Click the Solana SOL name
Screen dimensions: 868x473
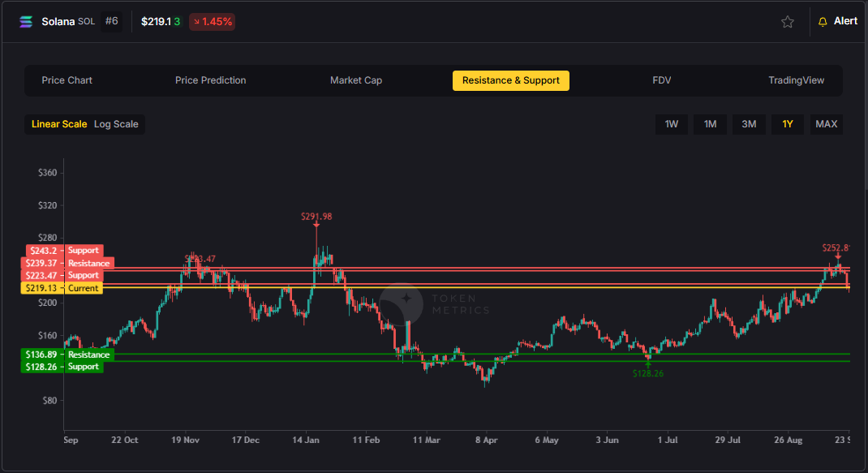click(68, 22)
